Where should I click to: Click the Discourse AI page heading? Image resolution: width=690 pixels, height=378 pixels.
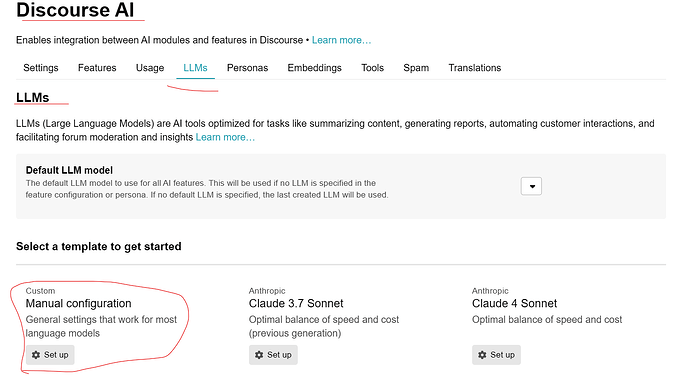coord(75,10)
